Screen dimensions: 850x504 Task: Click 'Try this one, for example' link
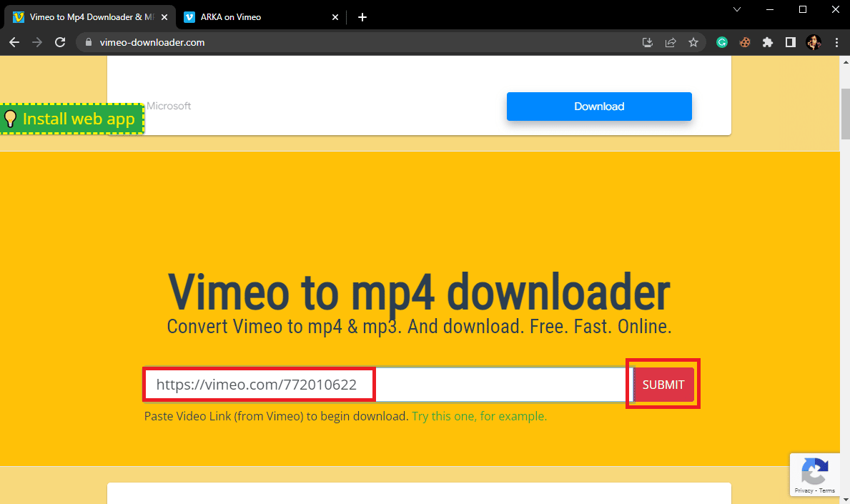pos(479,416)
